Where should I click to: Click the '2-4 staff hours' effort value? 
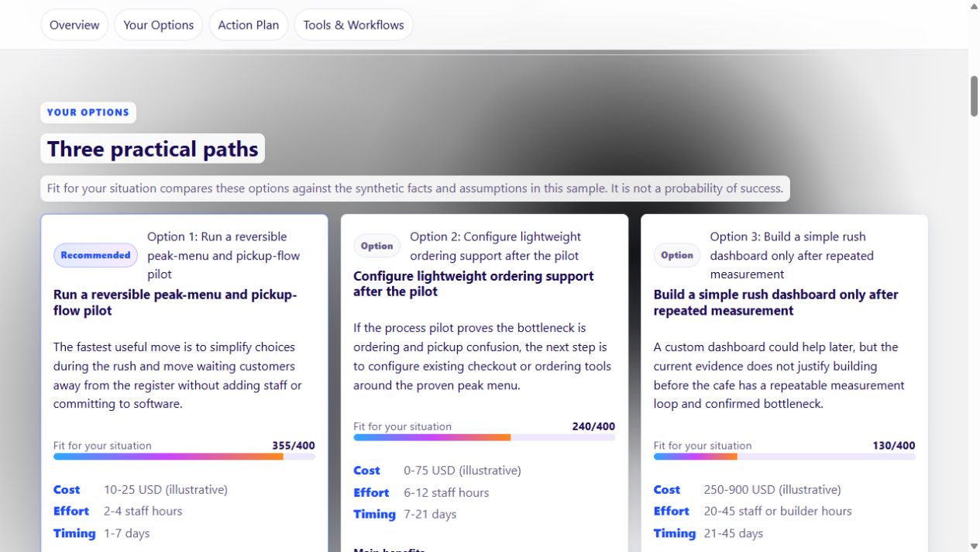click(143, 512)
